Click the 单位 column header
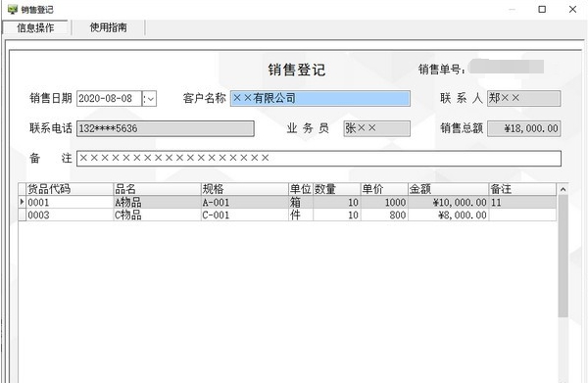Image resolution: width=588 pixels, height=383 pixels. click(301, 189)
